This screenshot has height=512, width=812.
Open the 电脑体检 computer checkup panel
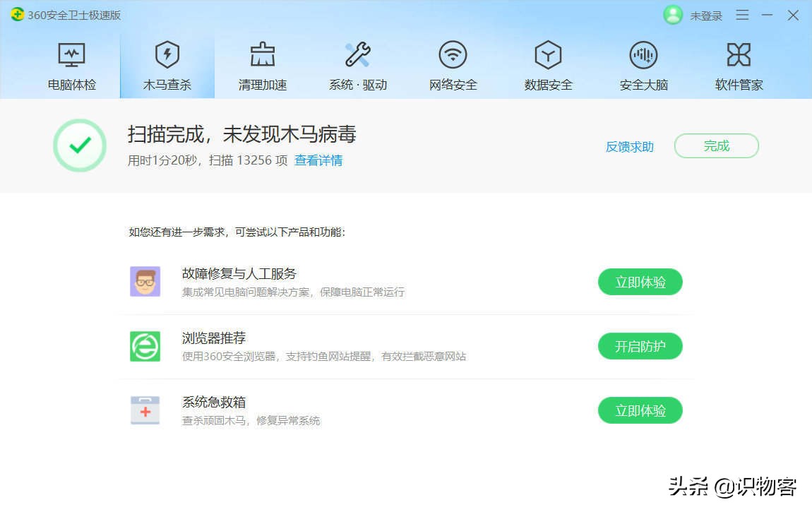(x=71, y=64)
